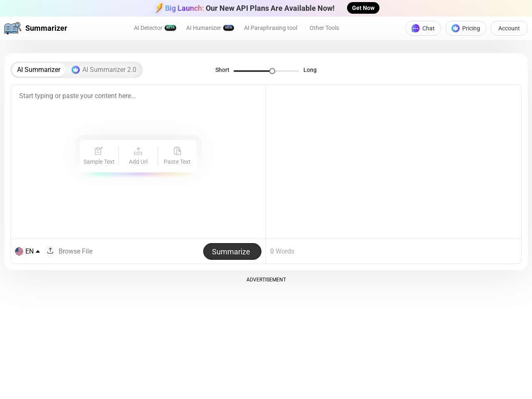The image size is (532, 399).
Task: Click the Paste Text icon
Action: tap(177, 151)
